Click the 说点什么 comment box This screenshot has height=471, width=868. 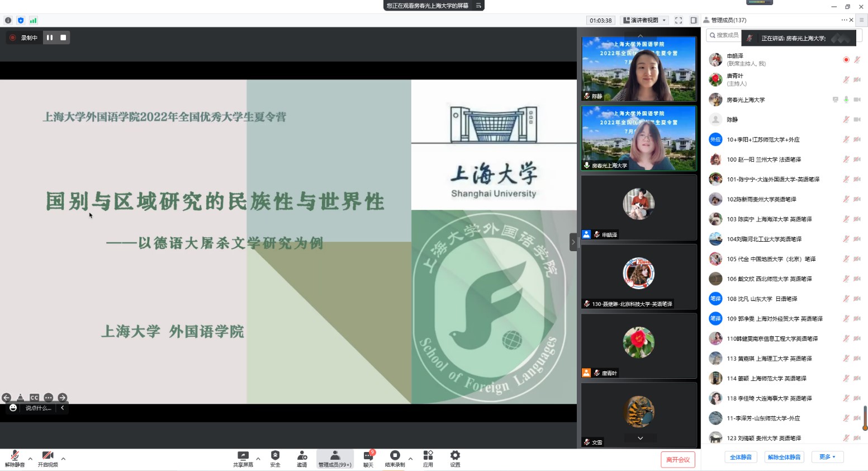[x=38, y=408]
